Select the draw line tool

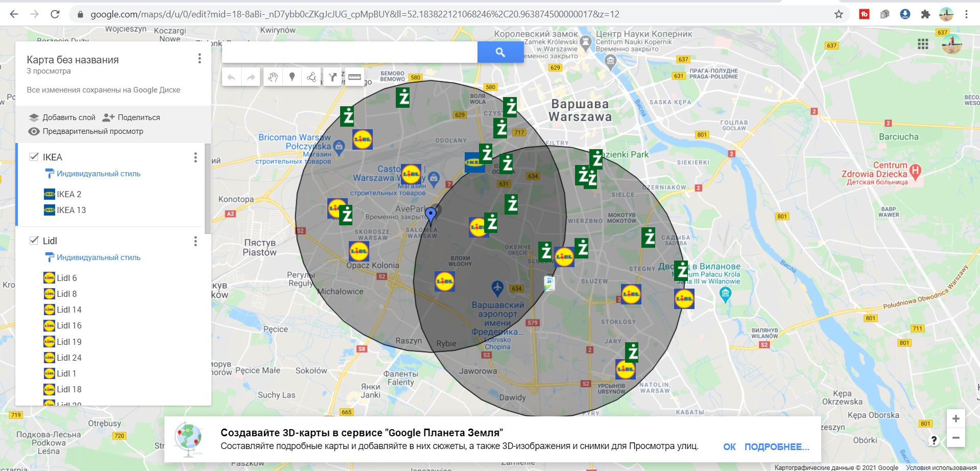312,77
